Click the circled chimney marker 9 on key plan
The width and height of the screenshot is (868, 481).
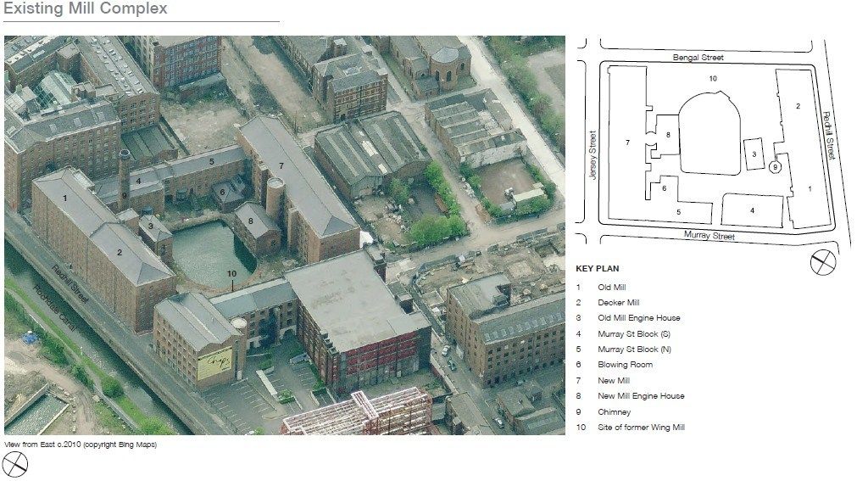pos(775,168)
